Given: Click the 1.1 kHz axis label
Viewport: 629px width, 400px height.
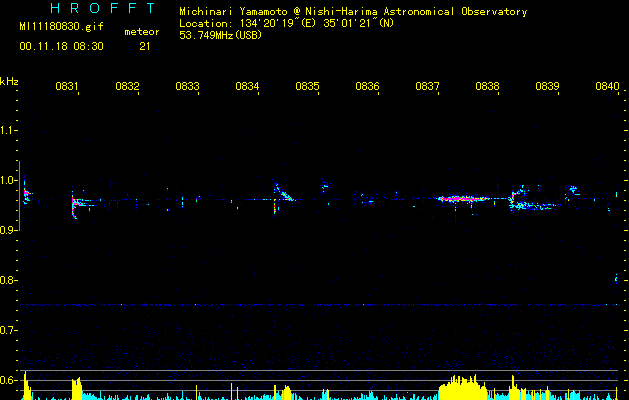Looking at the screenshot, I should pyautogui.click(x=7, y=130).
